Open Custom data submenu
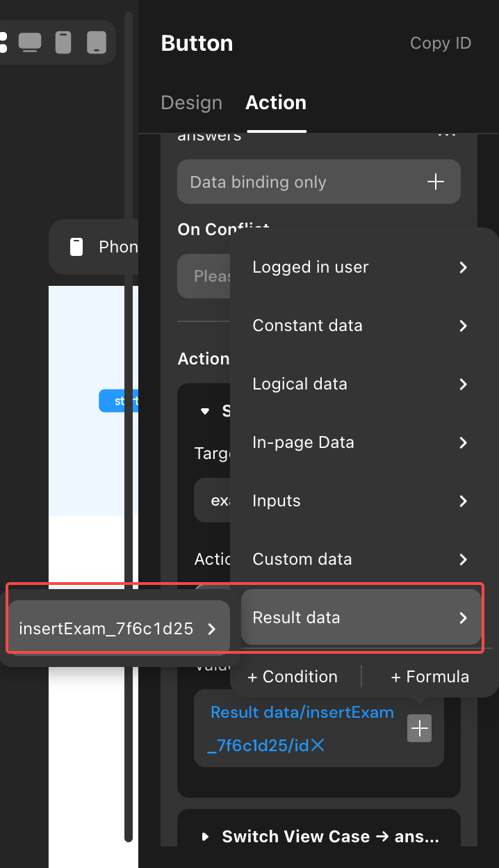Viewport: 499px width, 868px height. point(361,559)
